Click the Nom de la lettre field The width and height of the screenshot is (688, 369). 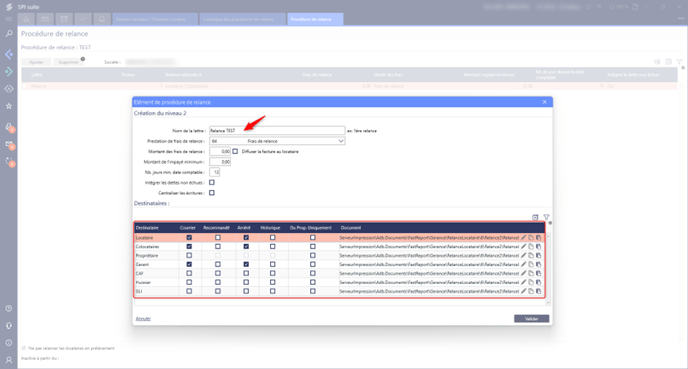[x=277, y=131]
